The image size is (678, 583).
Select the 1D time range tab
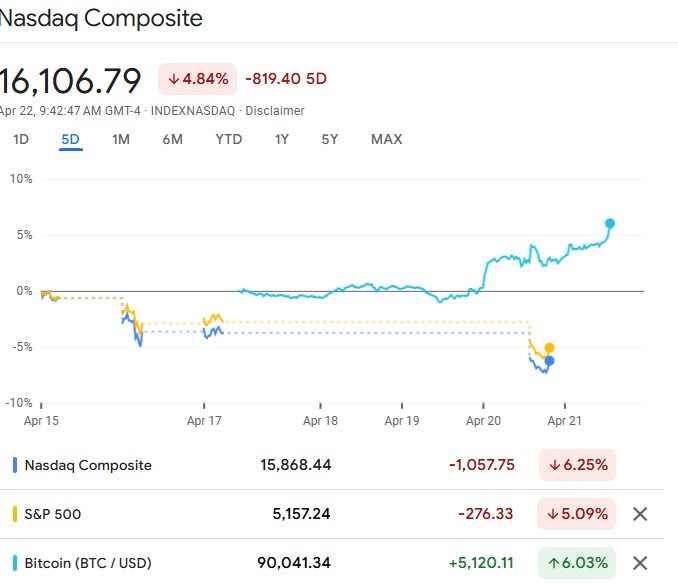pyautogui.click(x=21, y=139)
